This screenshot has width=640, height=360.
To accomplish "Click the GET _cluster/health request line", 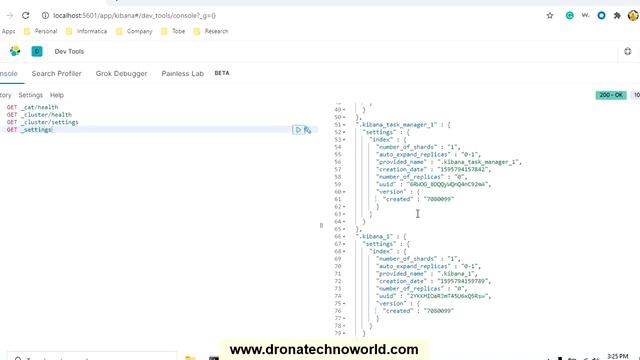I will tap(39, 115).
